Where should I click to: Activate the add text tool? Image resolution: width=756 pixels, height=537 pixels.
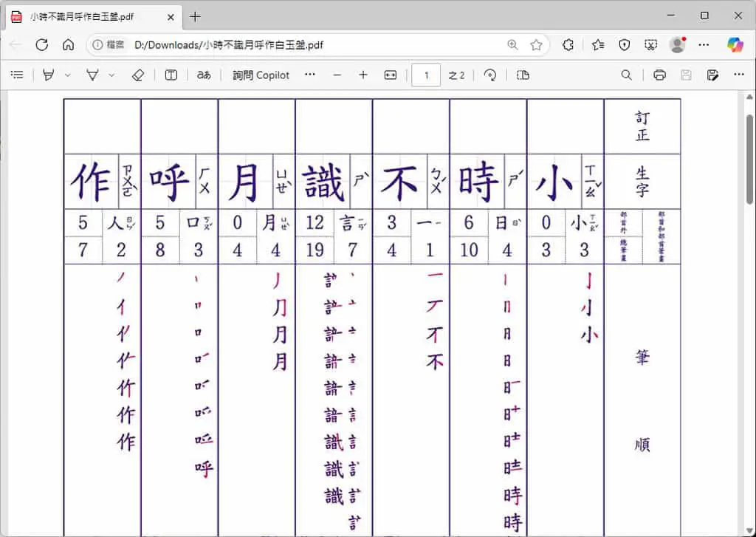click(x=171, y=75)
